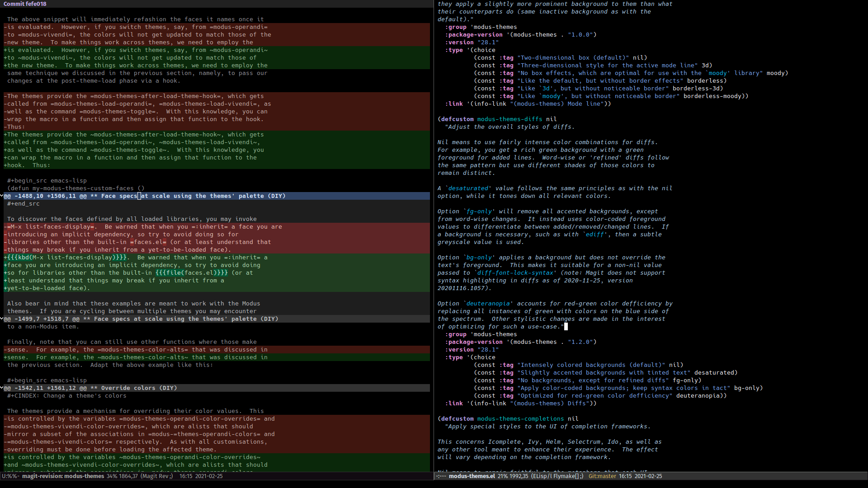Click the `moody' library reference
This screenshot has height=488, width=868.
coord(718,73)
